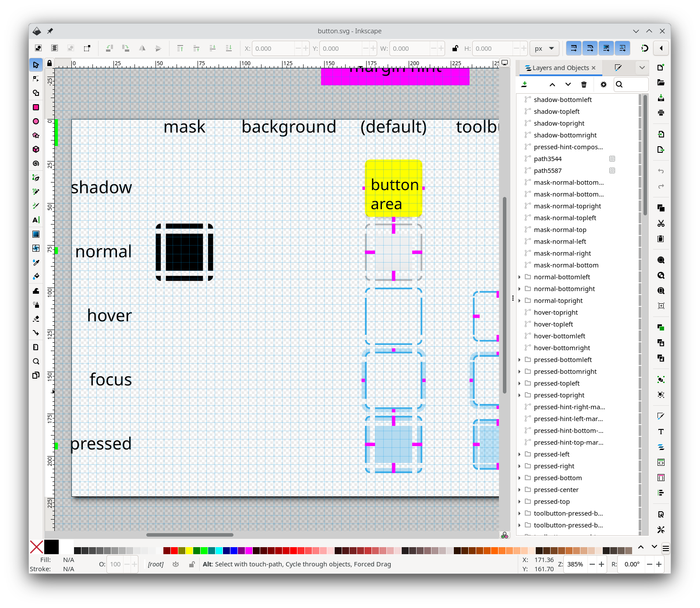The height and width of the screenshot is (608, 700).
Task: Expand the pressed-center group
Action: [520, 490]
